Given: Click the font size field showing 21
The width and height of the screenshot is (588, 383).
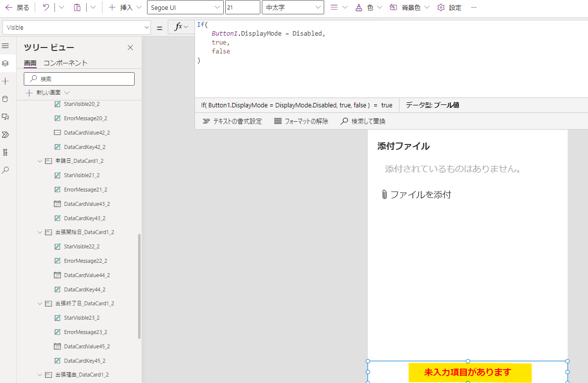Looking at the screenshot, I should coord(242,7).
